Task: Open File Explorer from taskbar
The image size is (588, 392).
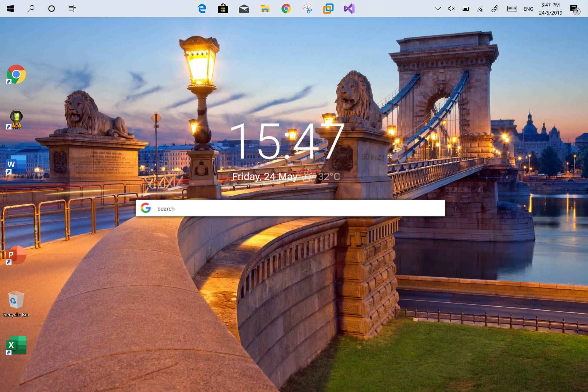Action: pos(265,9)
